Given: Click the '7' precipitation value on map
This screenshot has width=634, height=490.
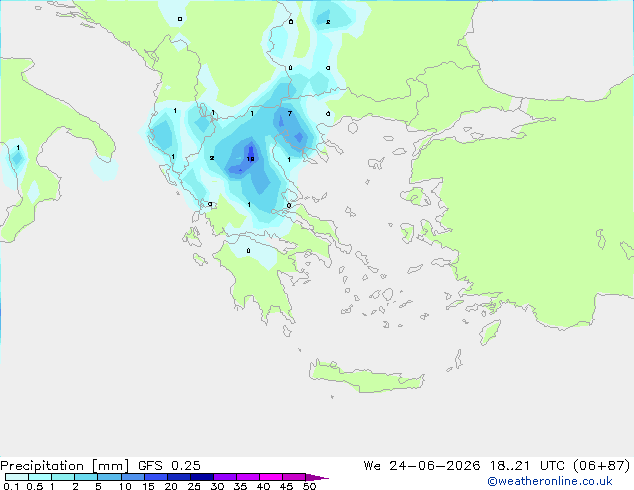Looking at the screenshot, I should [290, 113].
